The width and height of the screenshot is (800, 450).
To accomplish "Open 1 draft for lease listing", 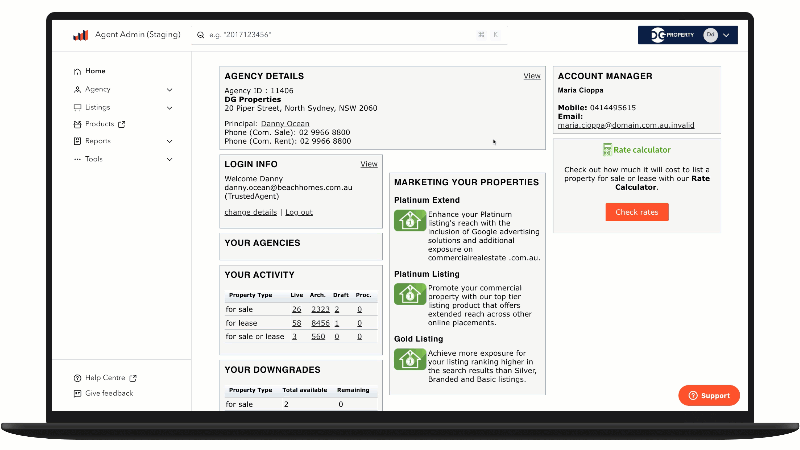I will point(337,323).
